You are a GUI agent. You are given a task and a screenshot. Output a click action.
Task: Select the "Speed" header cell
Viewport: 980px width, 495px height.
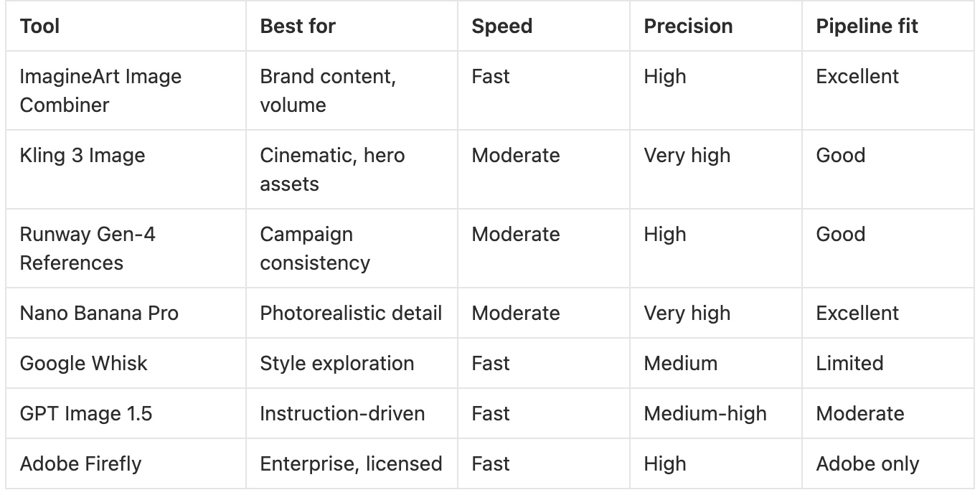pos(501,27)
